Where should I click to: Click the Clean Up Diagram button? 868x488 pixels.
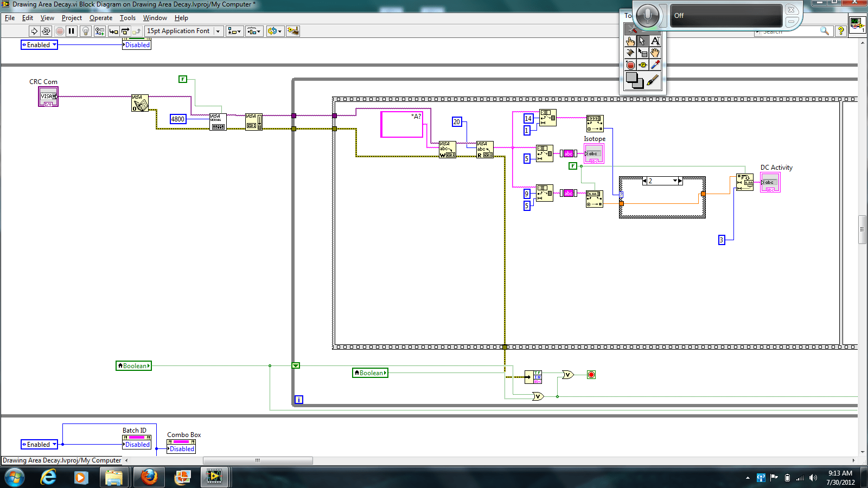point(293,31)
